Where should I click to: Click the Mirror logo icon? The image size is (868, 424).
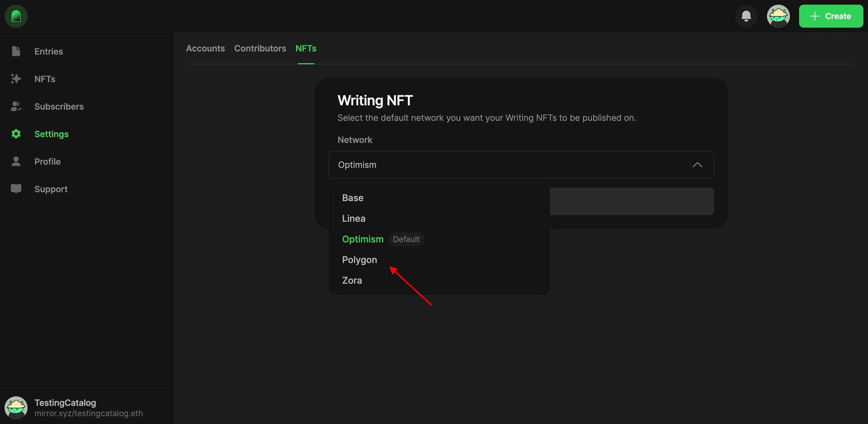(x=16, y=16)
